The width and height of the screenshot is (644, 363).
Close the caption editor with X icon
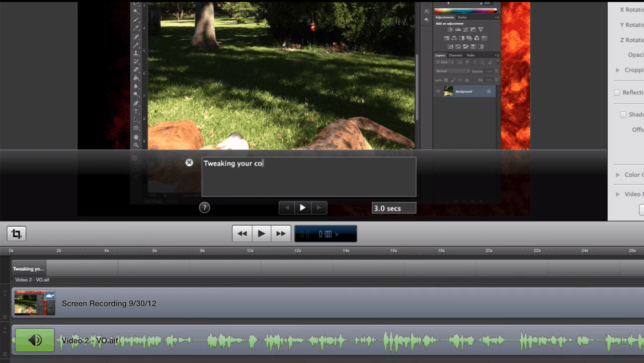189,163
